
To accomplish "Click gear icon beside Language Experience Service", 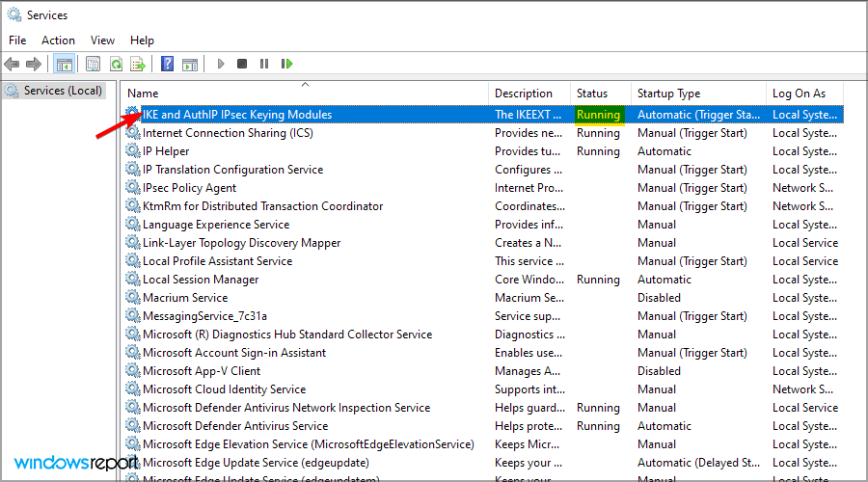I will click(133, 223).
